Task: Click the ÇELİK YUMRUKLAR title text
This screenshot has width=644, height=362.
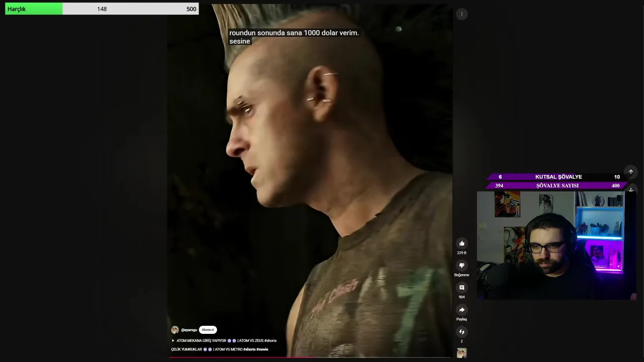Action: 186,349
